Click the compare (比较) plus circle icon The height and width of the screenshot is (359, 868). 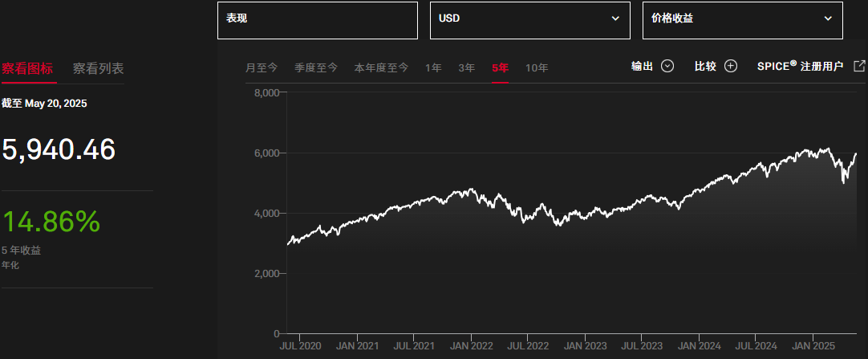click(730, 67)
